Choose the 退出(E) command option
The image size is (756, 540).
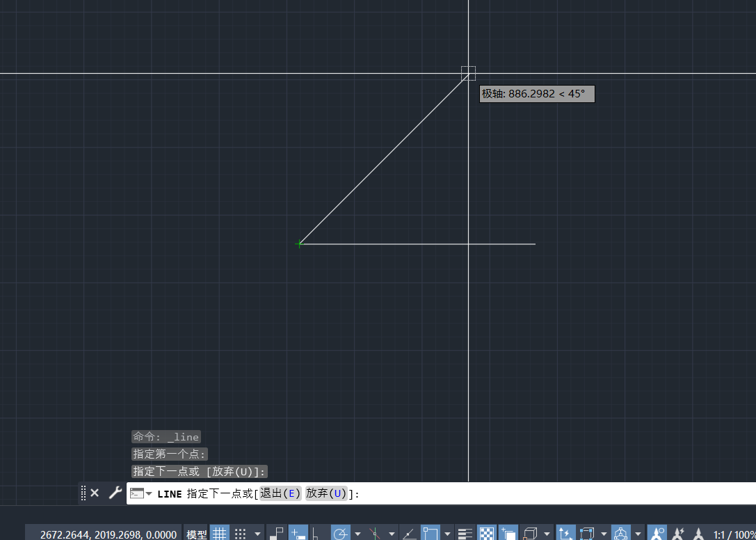[280, 493]
